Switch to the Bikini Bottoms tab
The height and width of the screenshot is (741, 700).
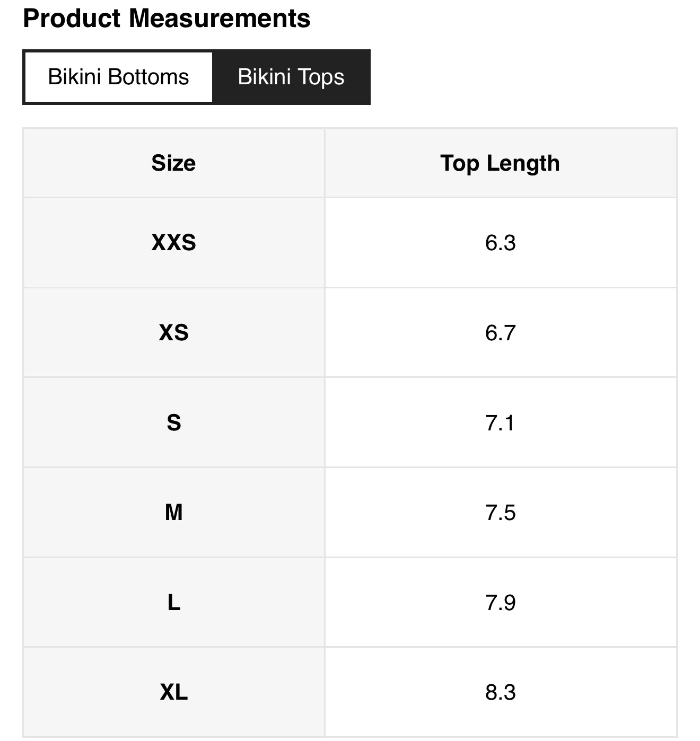pos(118,77)
